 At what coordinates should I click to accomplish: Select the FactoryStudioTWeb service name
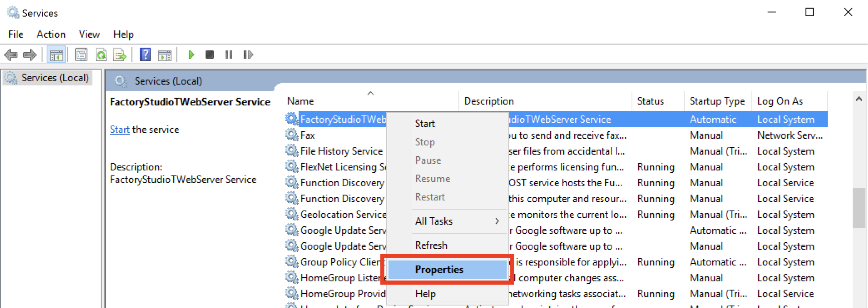click(343, 120)
